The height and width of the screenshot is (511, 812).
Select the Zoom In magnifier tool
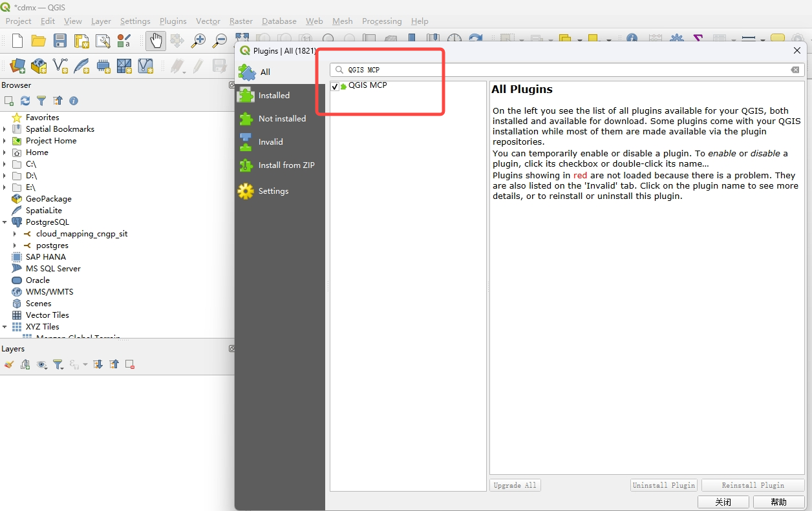(198, 41)
